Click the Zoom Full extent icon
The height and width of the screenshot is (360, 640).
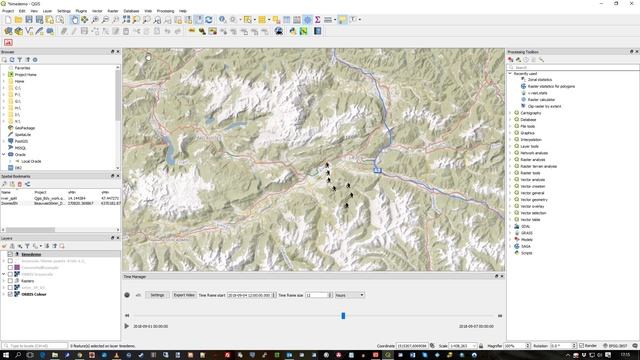point(126,20)
